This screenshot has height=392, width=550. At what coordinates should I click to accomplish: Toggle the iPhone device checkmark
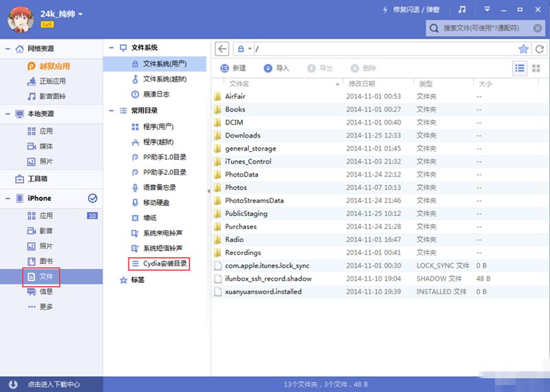coord(93,198)
